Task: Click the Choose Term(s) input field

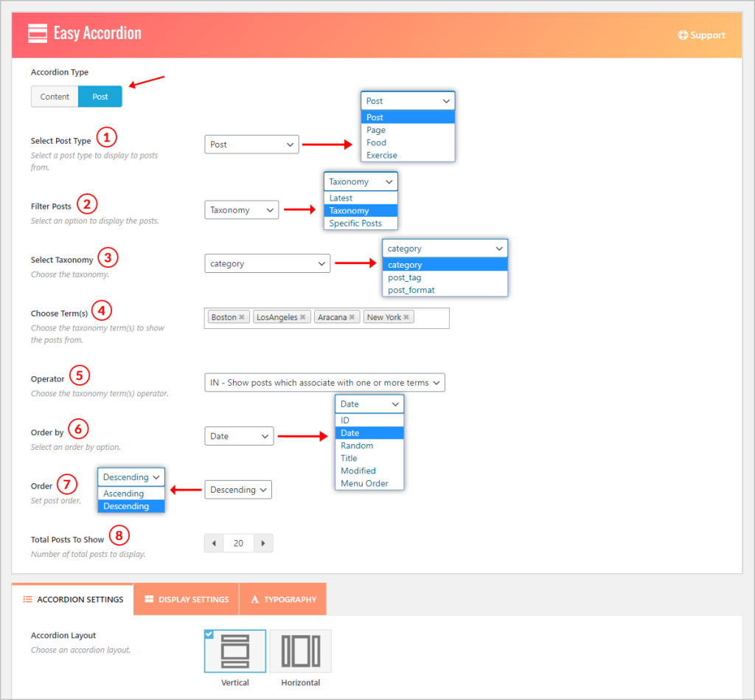Action: (431, 318)
